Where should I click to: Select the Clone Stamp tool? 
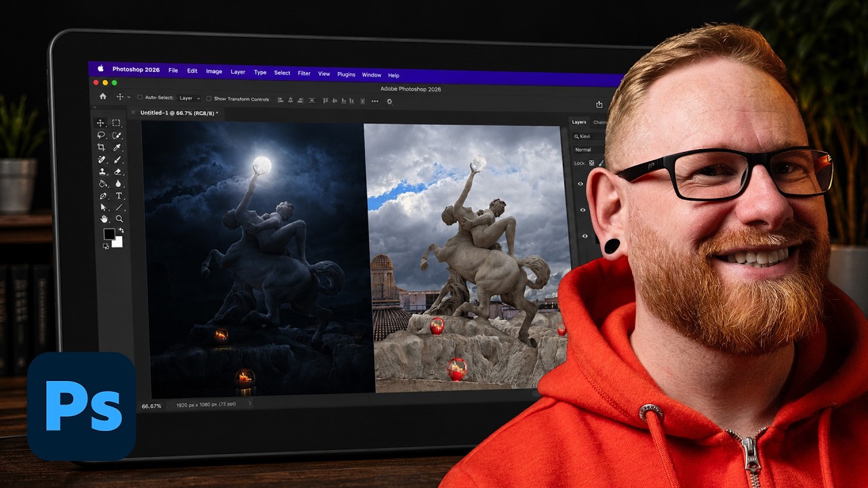click(102, 172)
